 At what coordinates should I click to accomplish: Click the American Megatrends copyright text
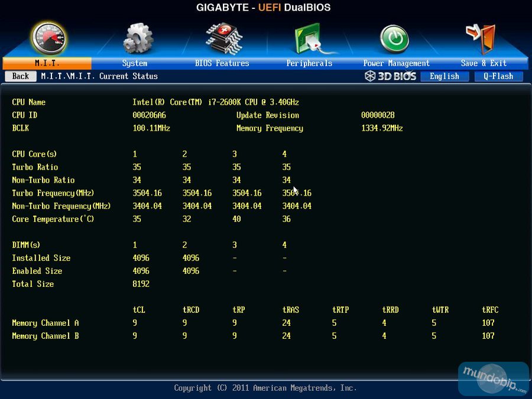[265, 388]
